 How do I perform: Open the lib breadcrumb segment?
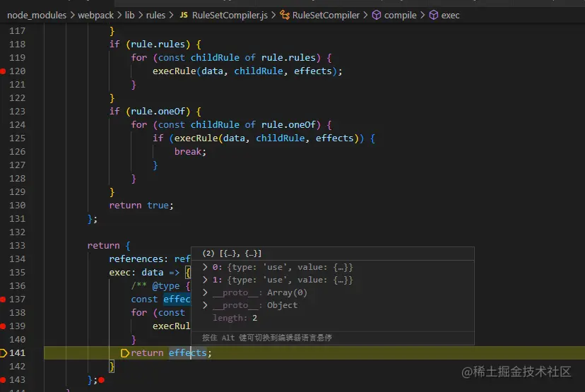pyautogui.click(x=129, y=16)
